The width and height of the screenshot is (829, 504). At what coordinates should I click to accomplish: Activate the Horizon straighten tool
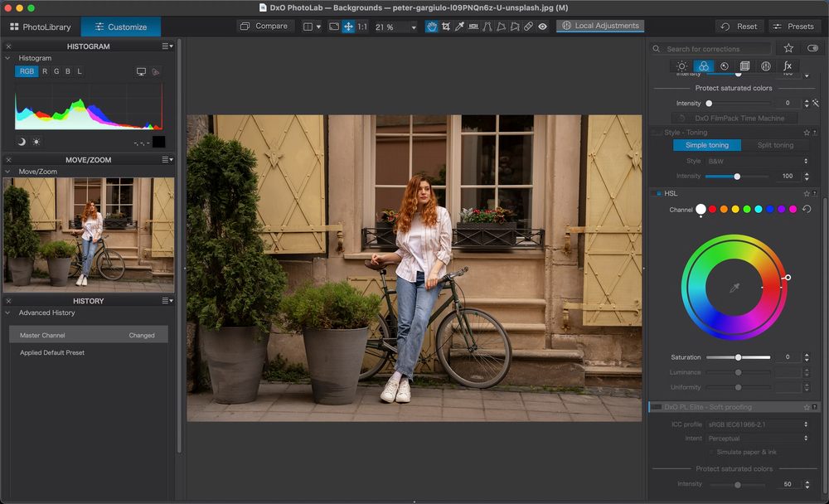click(474, 27)
